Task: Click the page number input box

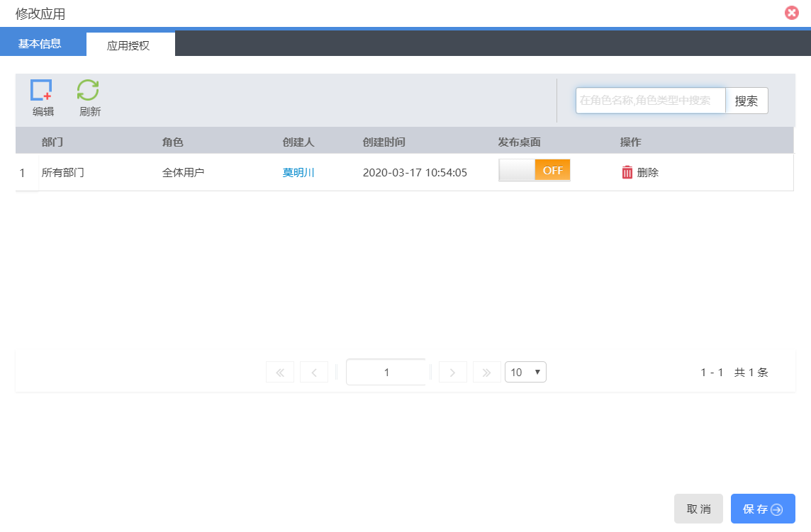Action: [386, 372]
